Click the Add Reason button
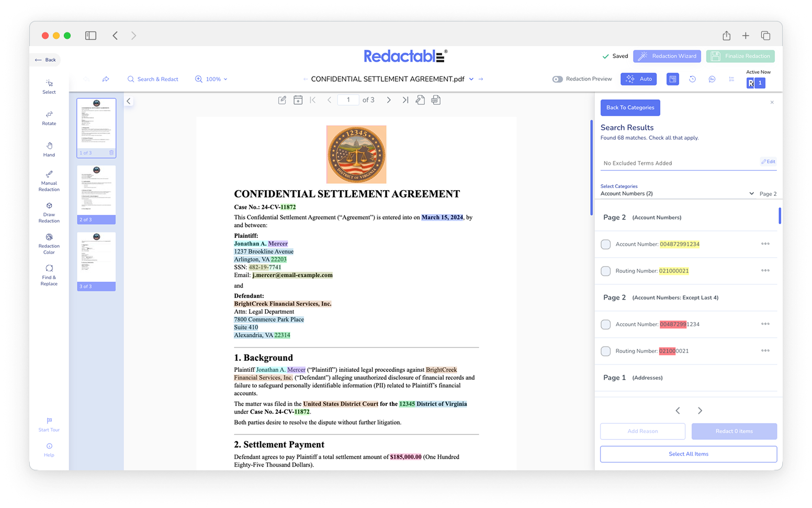The image size is (812, 508). pos(642,432)
